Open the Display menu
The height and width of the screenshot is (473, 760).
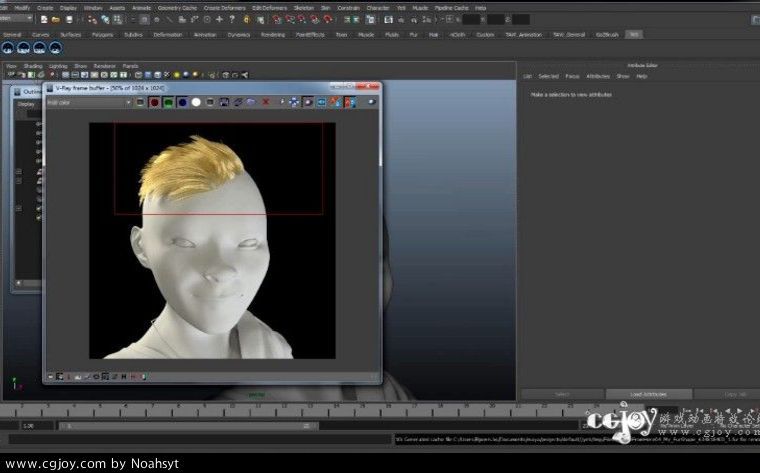click(68, 8)
